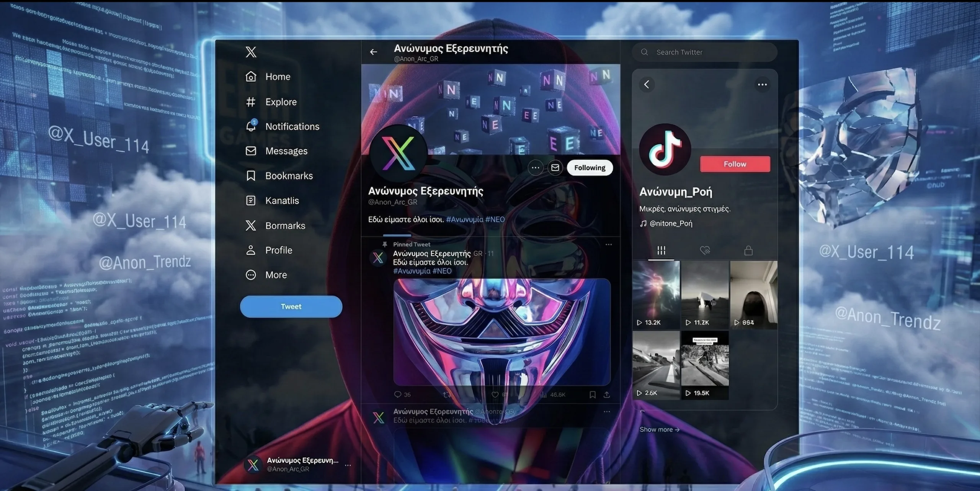
Task: Toggle the Following button on the profile
Action: (x=590, y=168)
